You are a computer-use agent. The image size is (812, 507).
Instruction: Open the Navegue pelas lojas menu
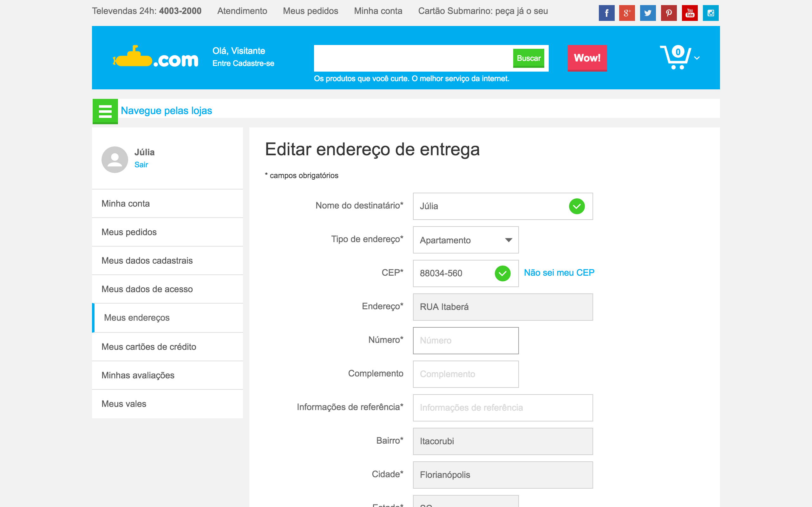(x=166, y=111)
